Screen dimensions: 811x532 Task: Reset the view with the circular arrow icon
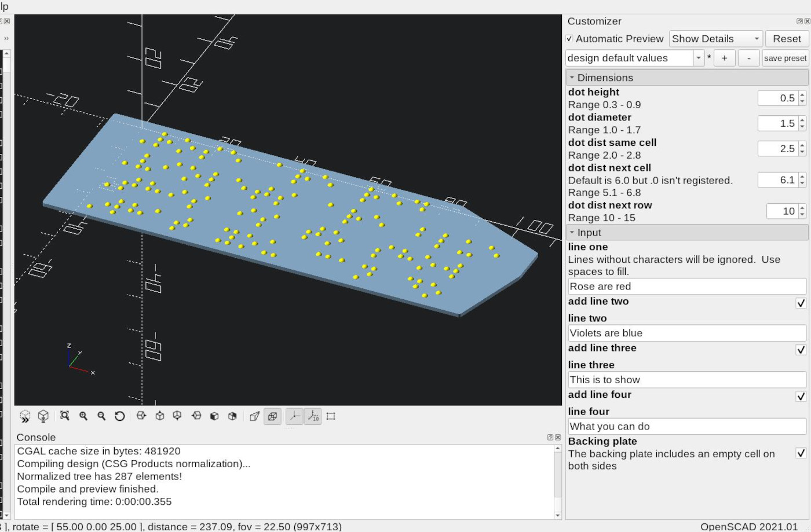coord(120,416)
